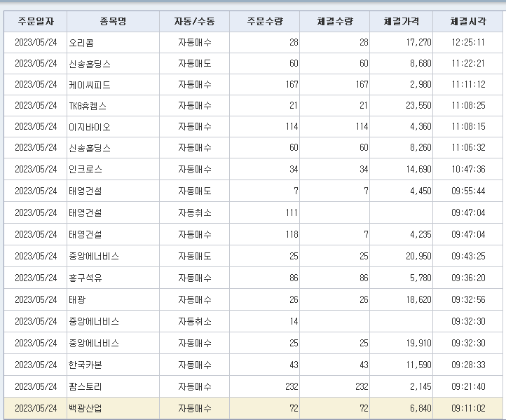506x420 pixels.
Task: Click the 체결가격 column header
Action: click(x=401, y=21)
